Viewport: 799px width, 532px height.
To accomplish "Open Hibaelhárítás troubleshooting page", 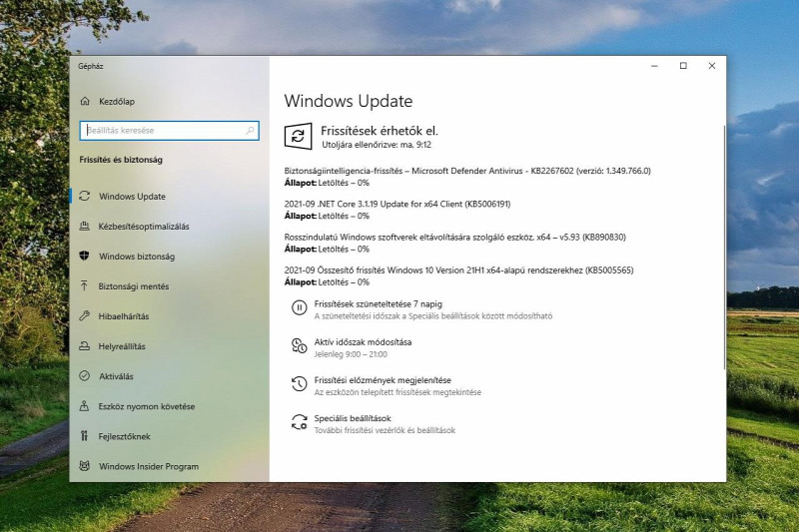I will coord(168,316).
